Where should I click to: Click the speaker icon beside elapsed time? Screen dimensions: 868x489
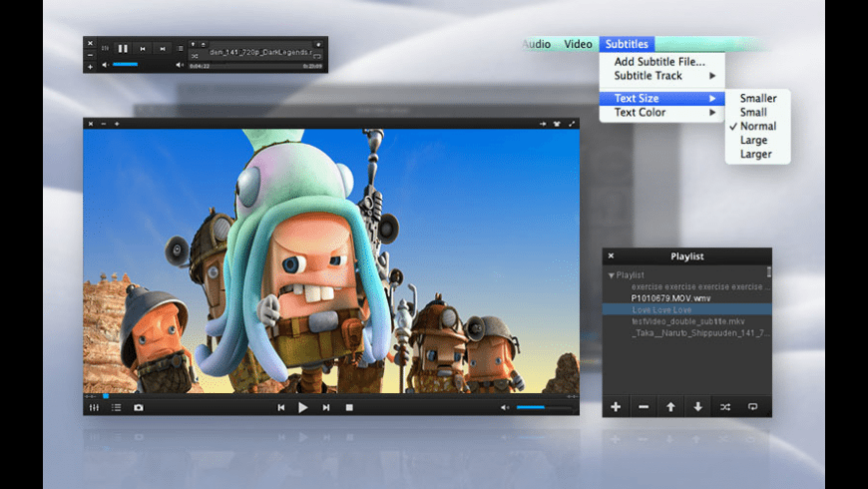[180, 65]
